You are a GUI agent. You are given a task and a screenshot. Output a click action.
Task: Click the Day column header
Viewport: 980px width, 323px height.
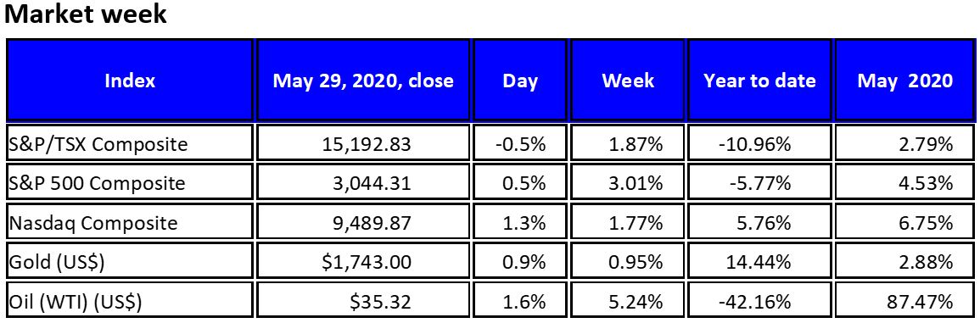point(520,80)
